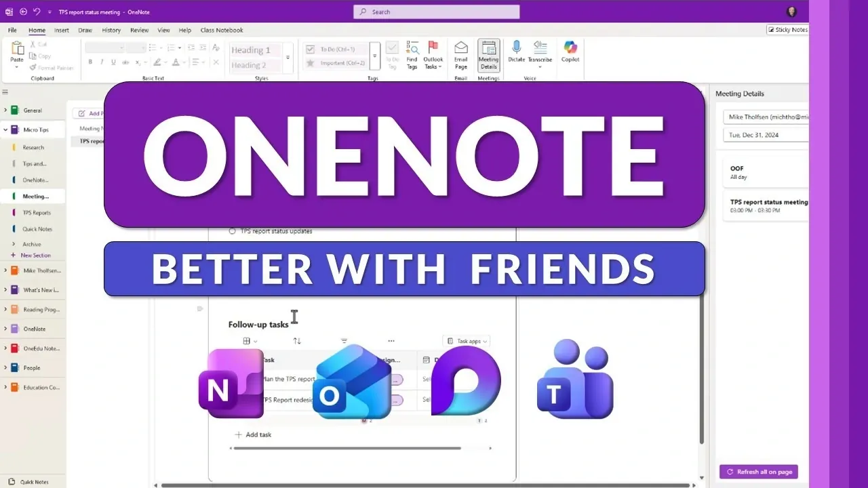Image resolution: width=868 pixels, height=488 pixels.
Task: Select the TPS Reports section
Action: coord(37,213)
